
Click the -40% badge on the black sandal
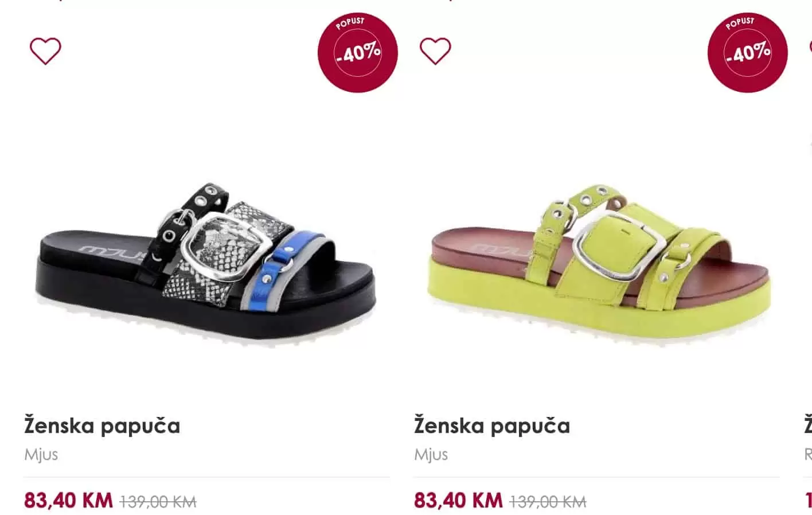(x=358, y=52)
